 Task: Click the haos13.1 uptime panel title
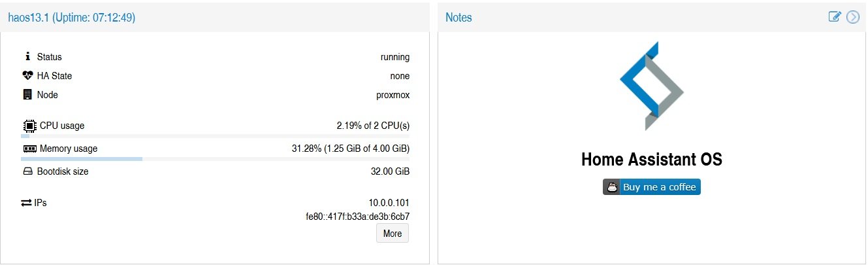tap(72, 18)
